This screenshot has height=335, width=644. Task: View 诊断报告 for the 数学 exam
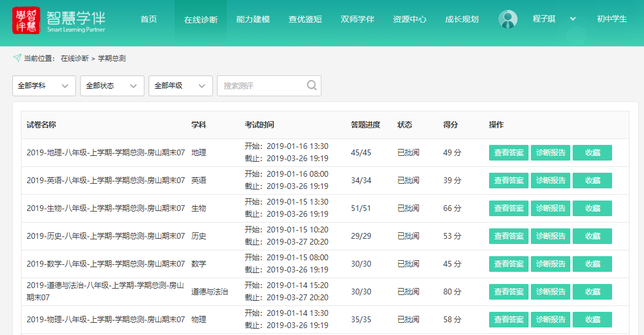pos(551,264)
